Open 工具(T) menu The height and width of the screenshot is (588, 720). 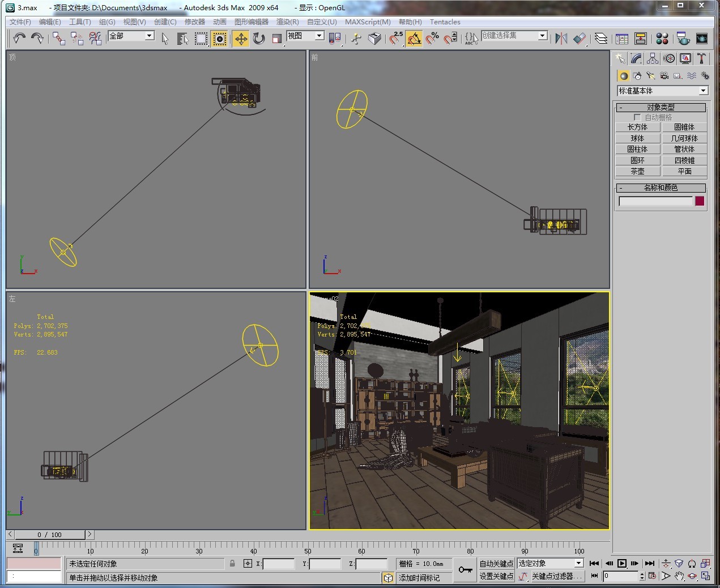(x=80, y=22)
